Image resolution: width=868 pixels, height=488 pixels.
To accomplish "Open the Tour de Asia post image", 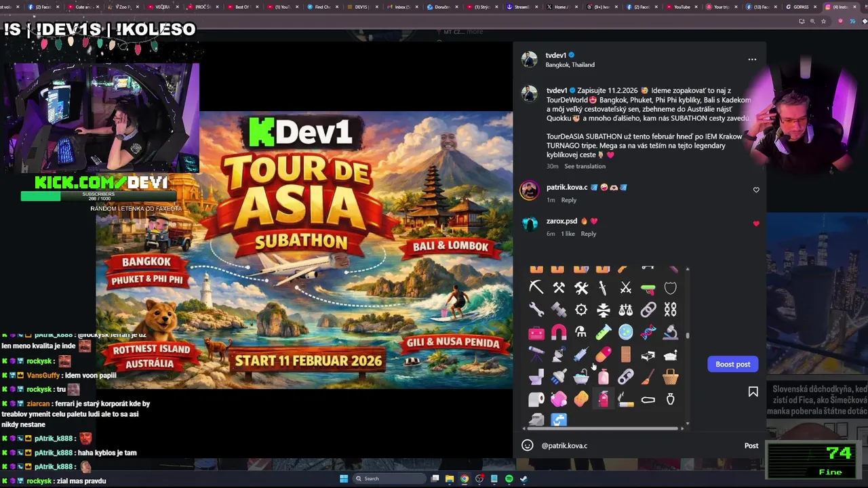I will [x=304, y=250].
